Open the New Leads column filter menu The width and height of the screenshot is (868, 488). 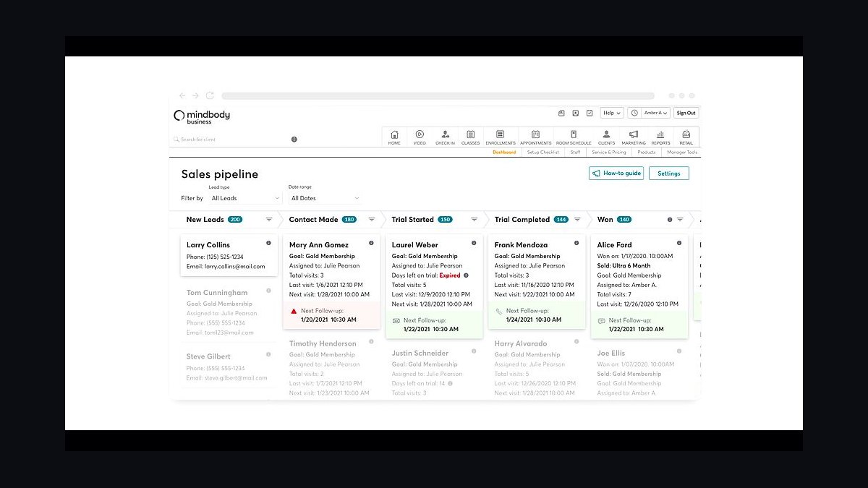(269, 220)
